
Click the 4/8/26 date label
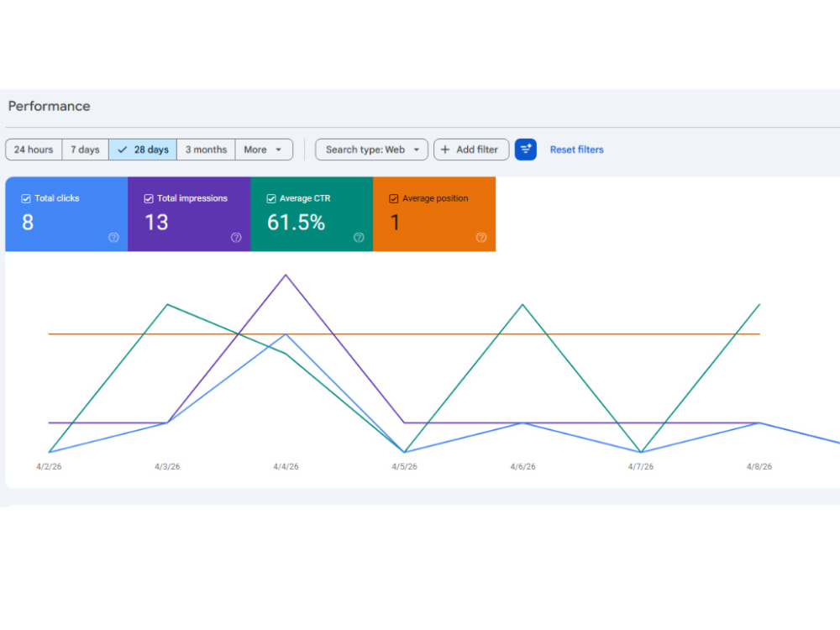click(759, 466)
